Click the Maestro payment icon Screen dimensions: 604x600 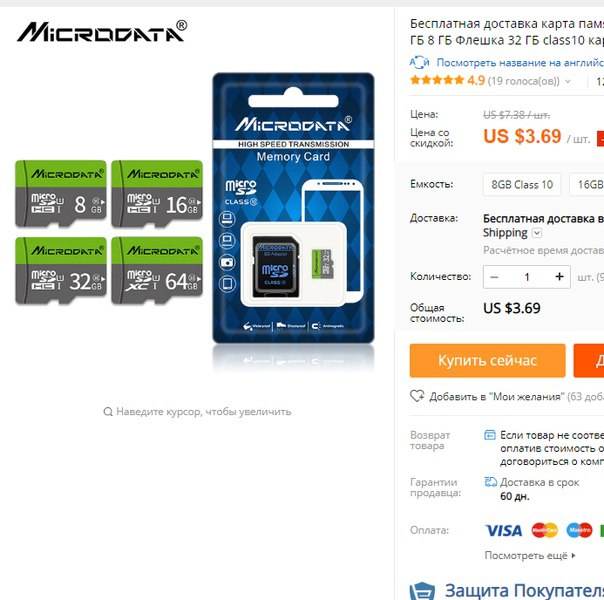click(579, 530)
